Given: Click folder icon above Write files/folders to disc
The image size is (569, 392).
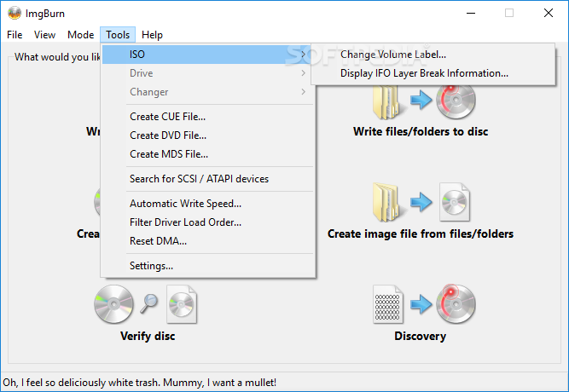Looking at the screenshot, I should pos(388,102).
